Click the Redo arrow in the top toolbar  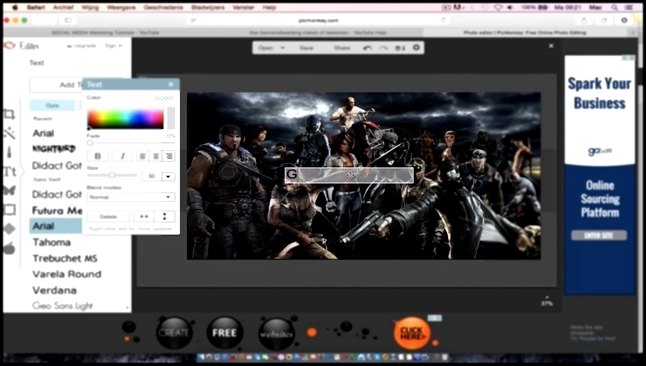(383, 48)
